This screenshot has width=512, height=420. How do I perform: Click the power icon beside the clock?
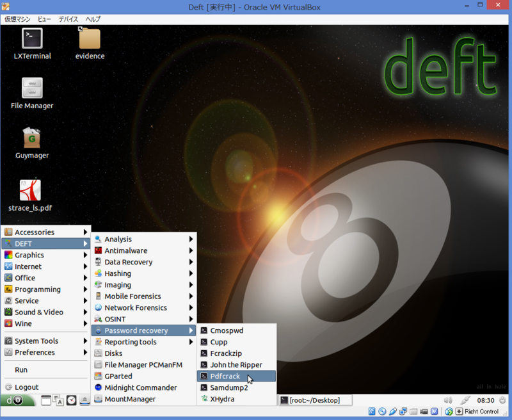coord(502,400)
